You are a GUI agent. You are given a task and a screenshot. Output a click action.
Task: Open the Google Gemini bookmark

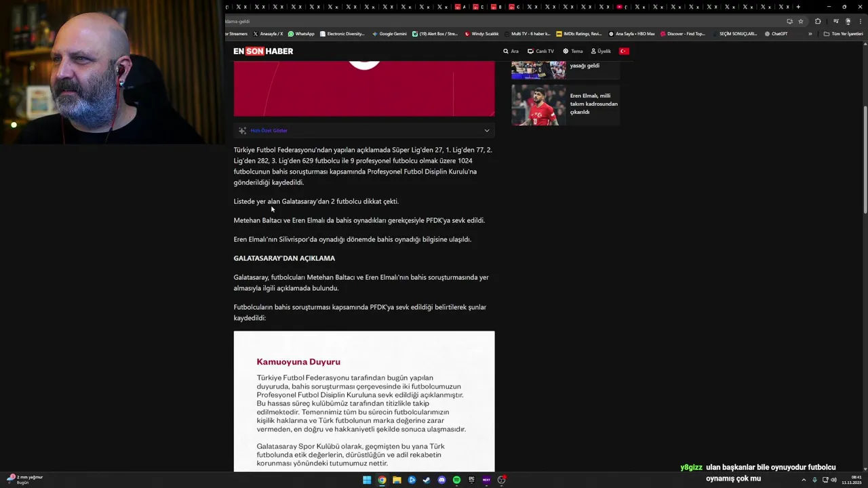click(389, 34)
